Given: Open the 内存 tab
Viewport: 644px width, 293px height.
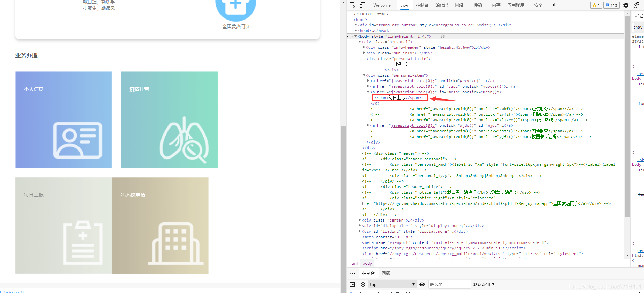Looking at the screenshot, I should (x=496, y=5).
